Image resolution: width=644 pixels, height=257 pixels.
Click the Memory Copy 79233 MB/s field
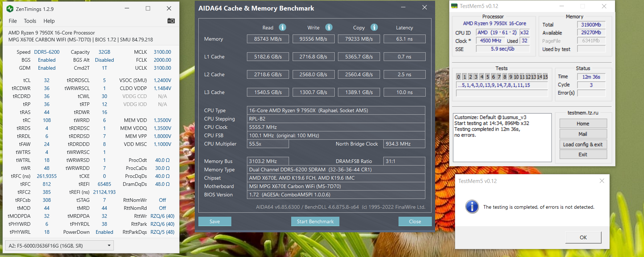click(x=359, y=39)
